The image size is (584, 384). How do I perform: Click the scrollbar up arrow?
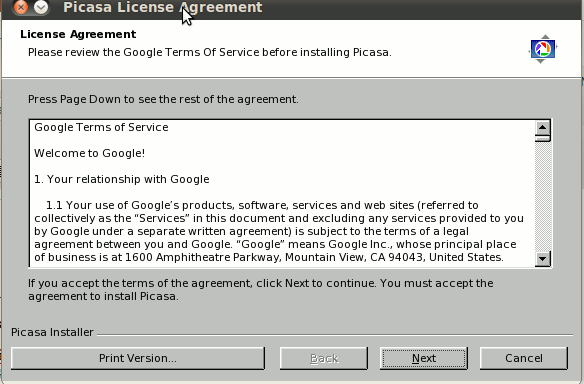tap(543, 127)
